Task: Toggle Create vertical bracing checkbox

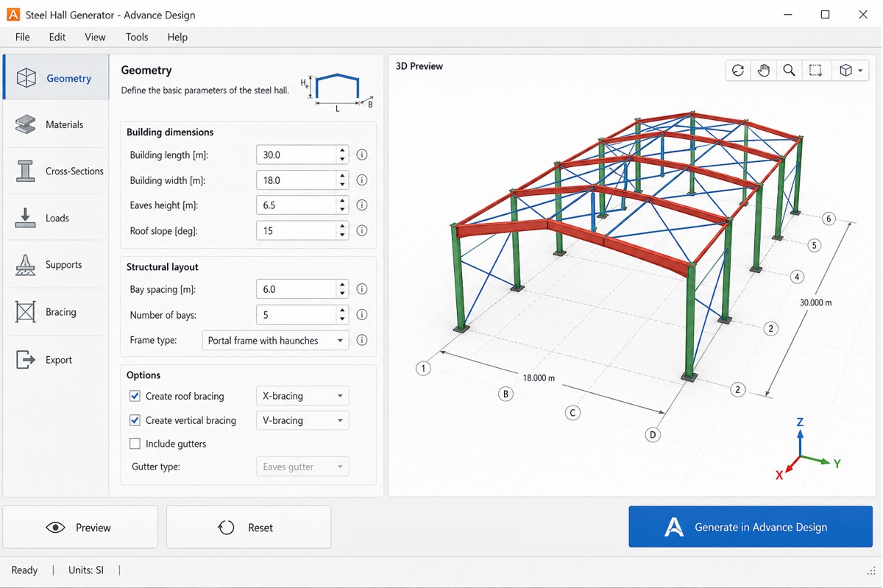Action: [135, 420]
